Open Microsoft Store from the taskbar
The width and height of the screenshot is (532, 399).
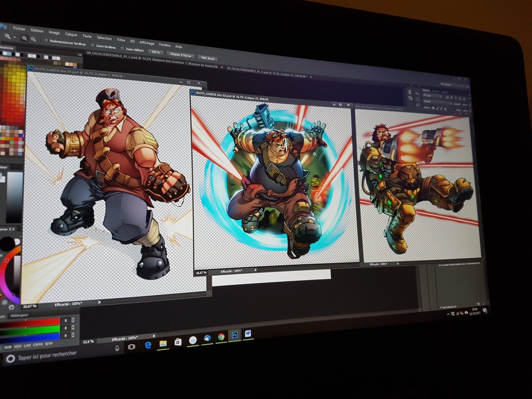coord(178,342)
